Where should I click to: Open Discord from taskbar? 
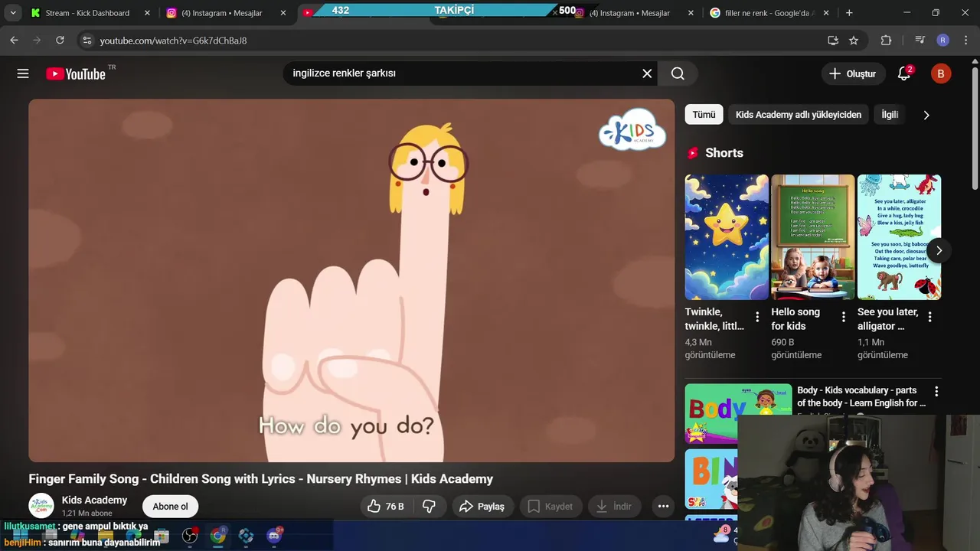pos(274,536)
